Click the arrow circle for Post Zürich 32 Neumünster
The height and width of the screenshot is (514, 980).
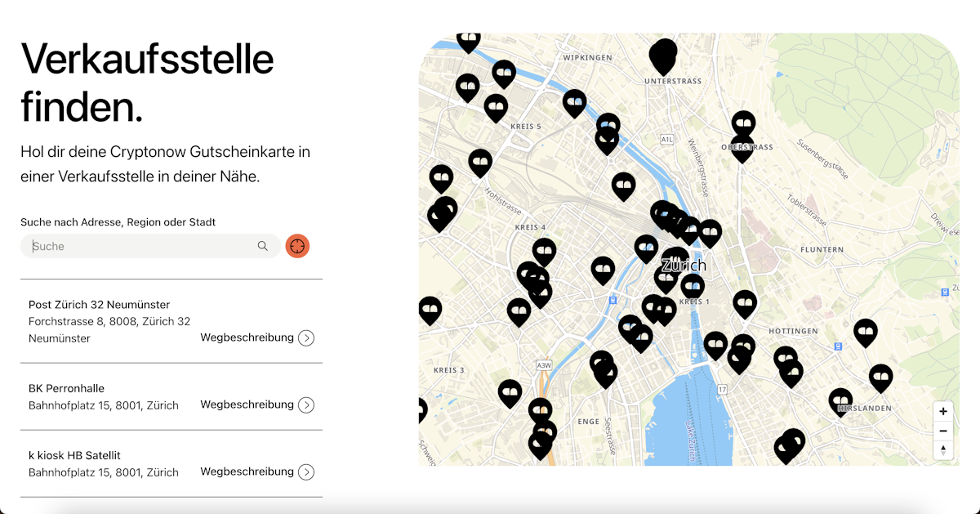pos(306,337)
